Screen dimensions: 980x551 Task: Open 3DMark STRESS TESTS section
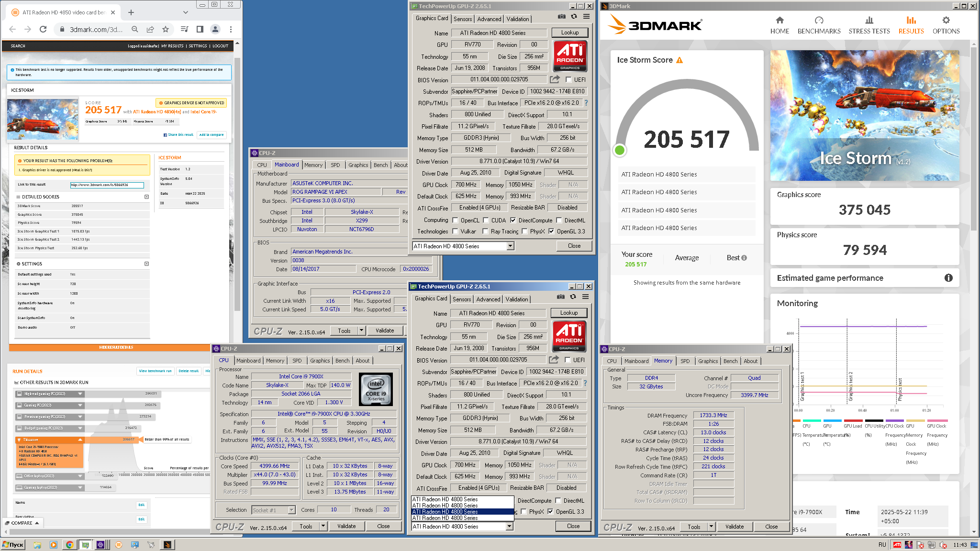click(x=869, y=25)
